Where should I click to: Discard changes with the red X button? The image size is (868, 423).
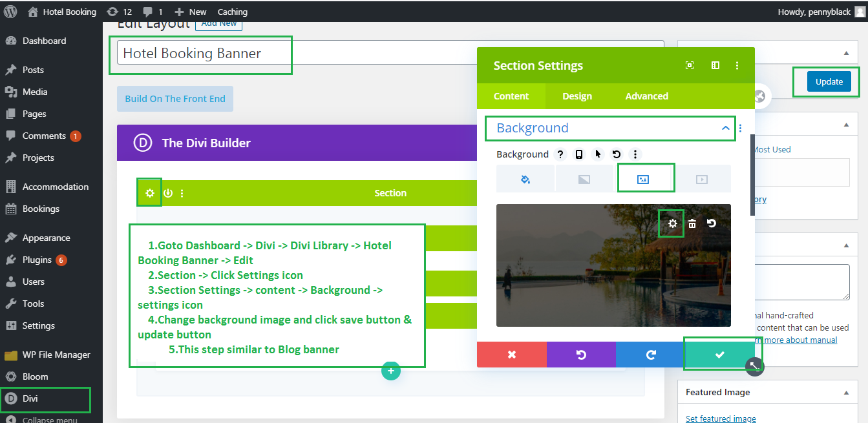(512, 355)
